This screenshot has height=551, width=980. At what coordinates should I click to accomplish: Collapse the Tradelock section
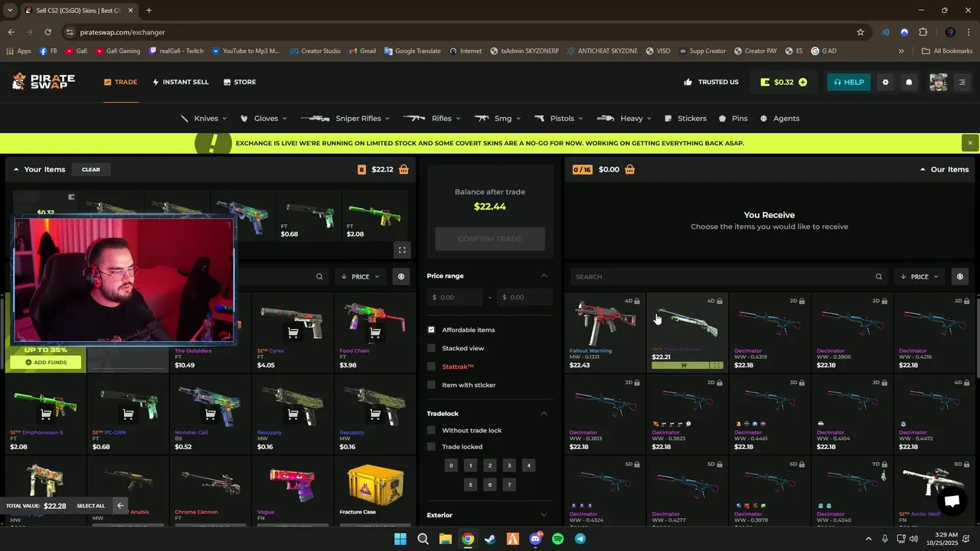click(544, 413)
